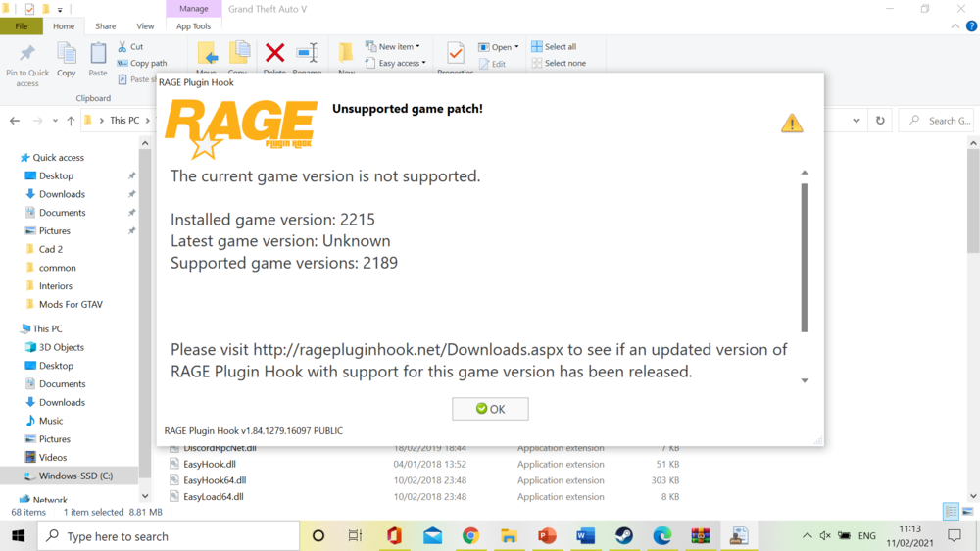The height and width of the screenshot is (551, 980).
Task: Open pinned Downloads under Quick access
Action: click(62, 194)
